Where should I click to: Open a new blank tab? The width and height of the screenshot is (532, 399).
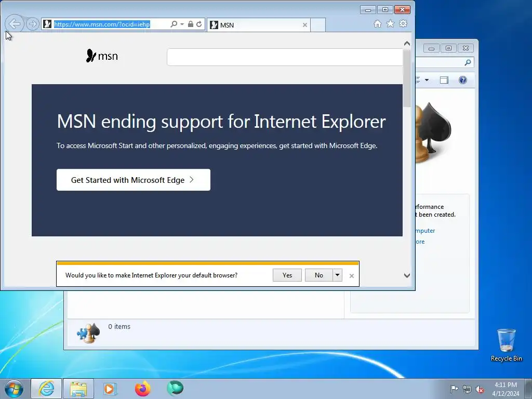tap(318, 25)
